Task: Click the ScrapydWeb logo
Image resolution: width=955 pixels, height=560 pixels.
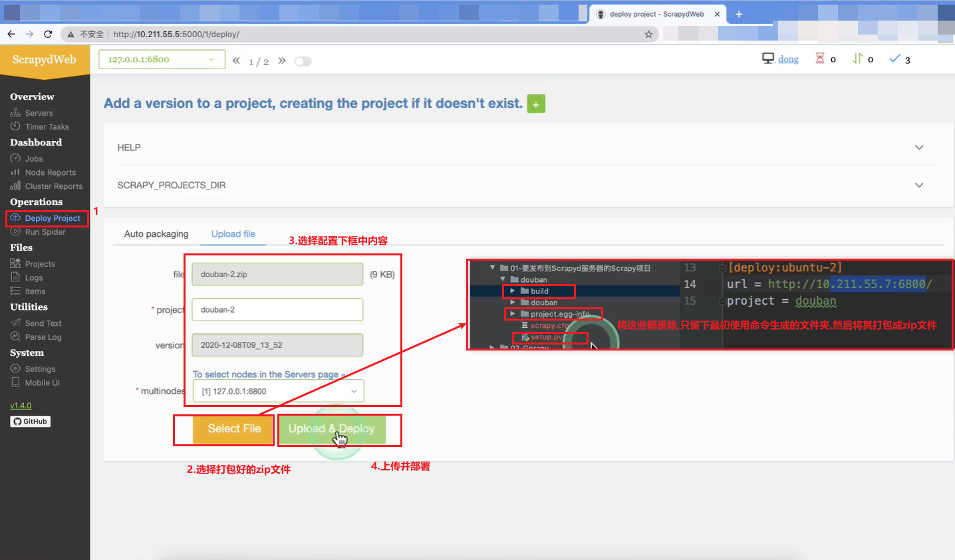Action: (45, 60)
